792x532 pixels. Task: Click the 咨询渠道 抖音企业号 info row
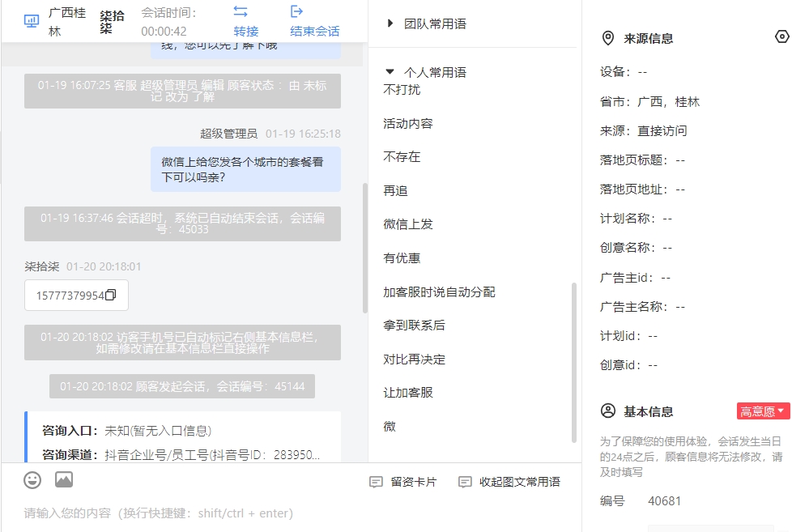pyautogui.click(x=181, y=455)
